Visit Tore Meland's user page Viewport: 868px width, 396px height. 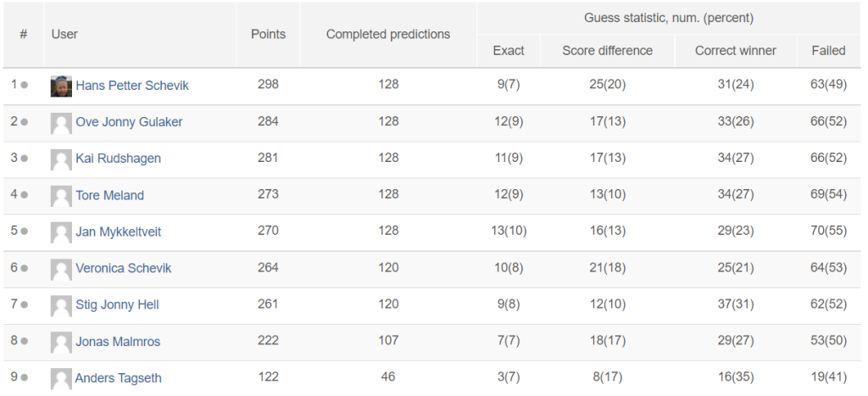click(109, 196)
